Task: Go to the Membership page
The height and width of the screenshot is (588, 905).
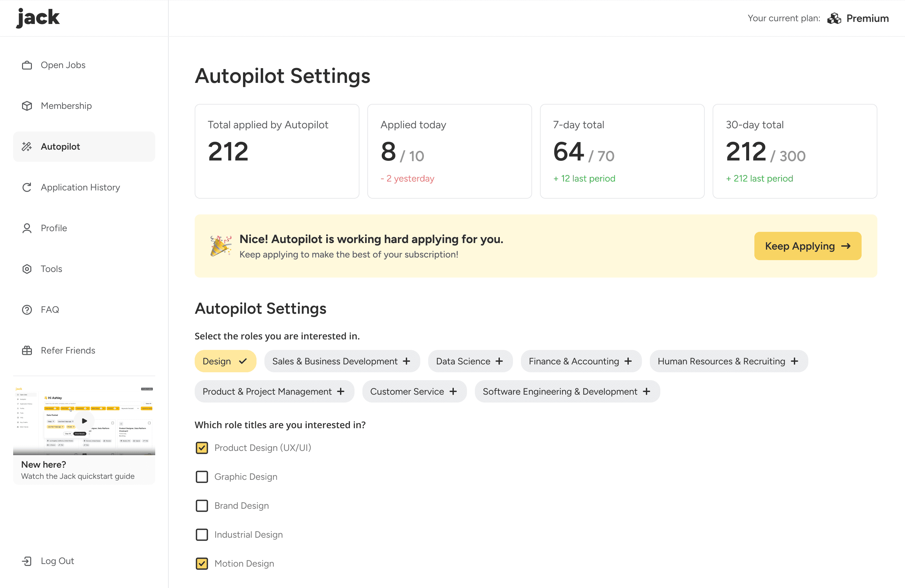Action: [x=66, y=106]
